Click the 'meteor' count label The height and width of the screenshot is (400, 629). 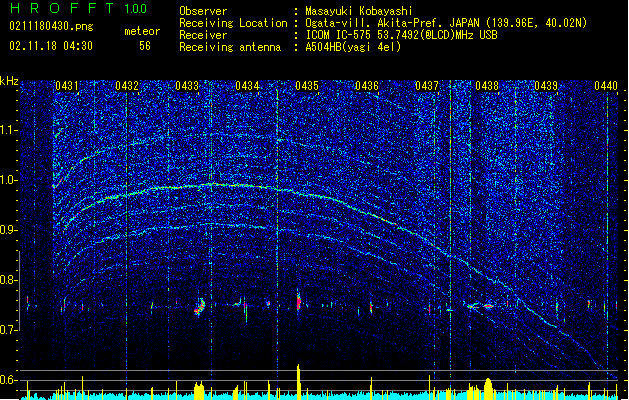pyautogui.click(x=142, y=31)
